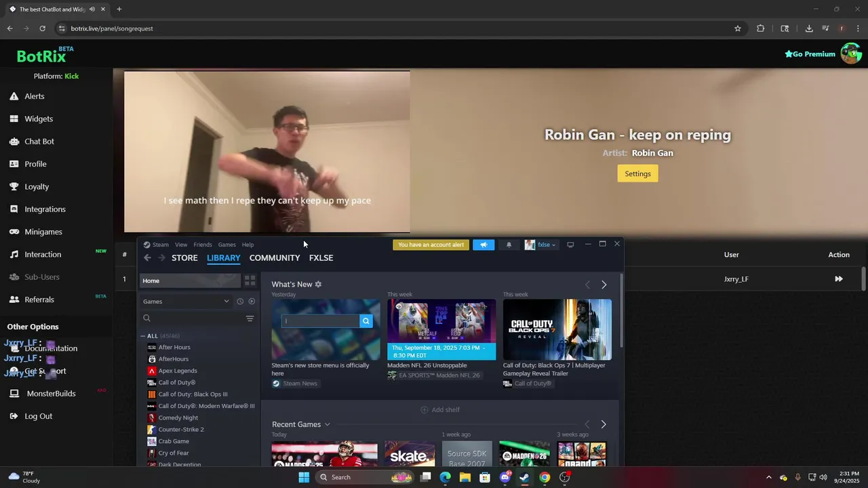868x488 pixels.
Task: Open Friends menu in Steam
Action: coord(203,245)
